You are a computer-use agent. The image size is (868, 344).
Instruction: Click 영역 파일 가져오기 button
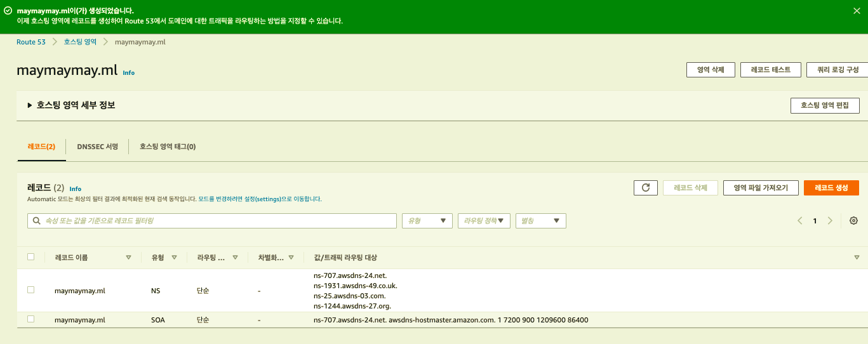coord(761,188)
